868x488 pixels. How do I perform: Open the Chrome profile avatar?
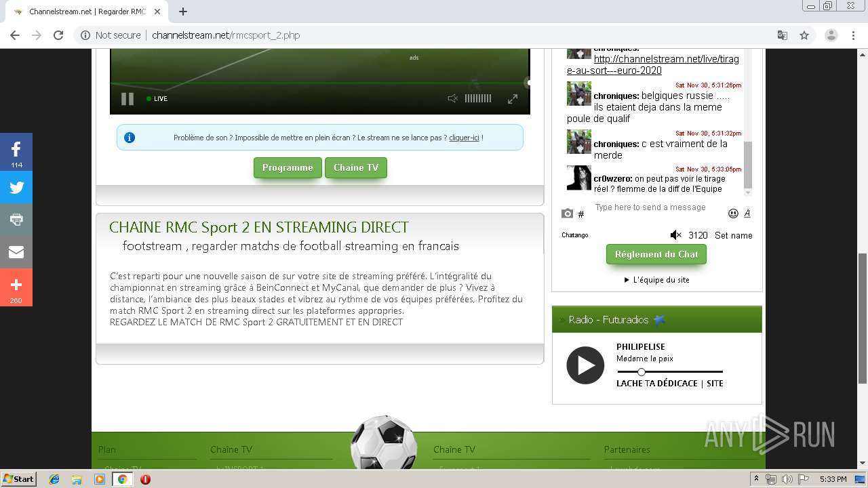(831, 35)
